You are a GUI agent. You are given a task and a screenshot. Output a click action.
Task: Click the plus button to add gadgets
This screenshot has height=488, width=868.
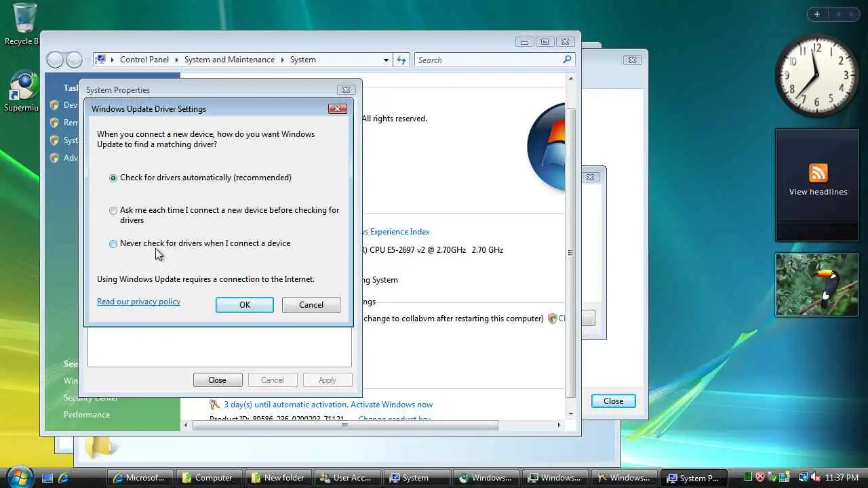[x=817, y=14]
